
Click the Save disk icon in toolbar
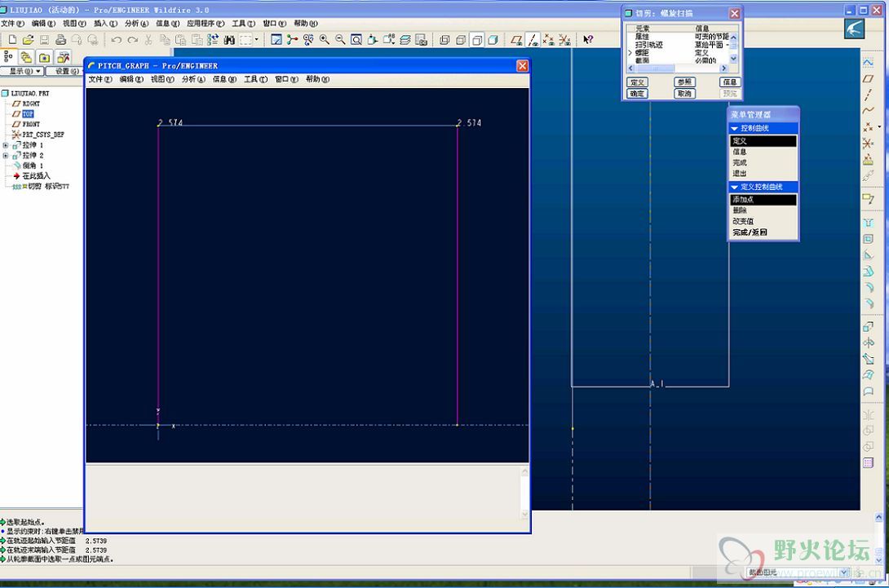pyautogui.click(x=44, y=40)
